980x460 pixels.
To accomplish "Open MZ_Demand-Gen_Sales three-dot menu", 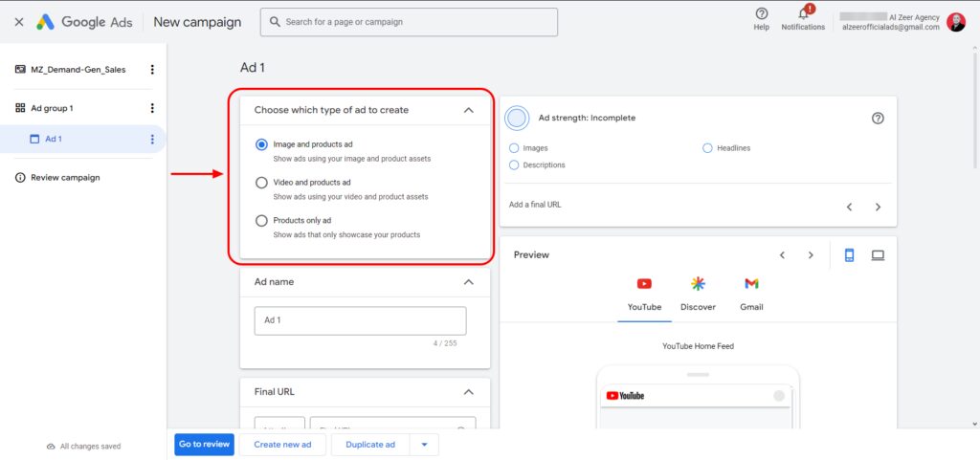I will pyautogui.click(x=152, y=70).
